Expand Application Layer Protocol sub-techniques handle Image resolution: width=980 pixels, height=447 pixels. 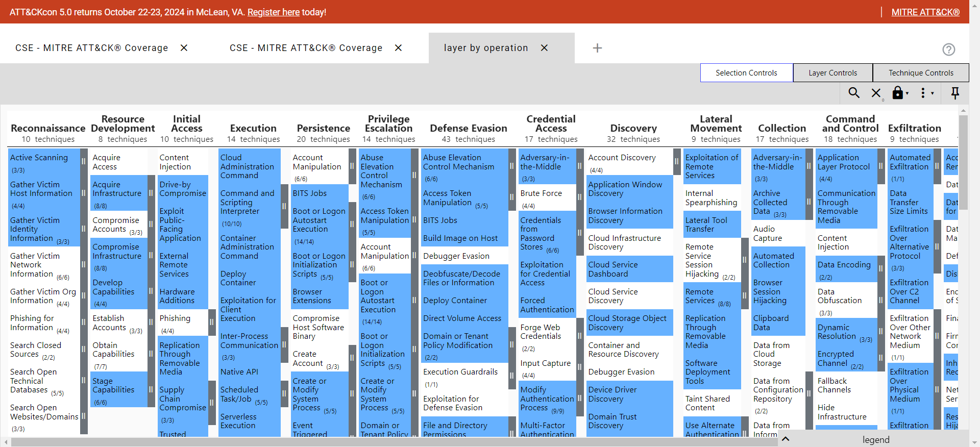pos(881,166)
